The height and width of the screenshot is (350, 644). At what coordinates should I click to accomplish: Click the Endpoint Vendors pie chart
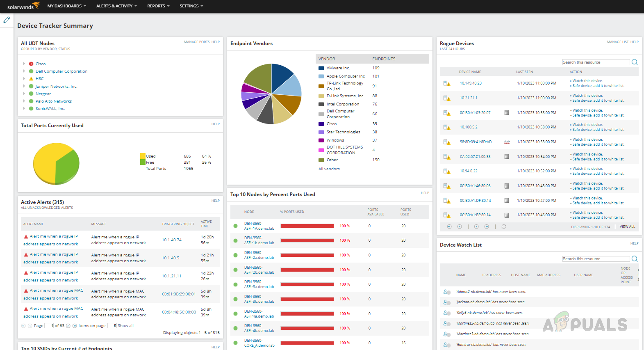(271, 94)
